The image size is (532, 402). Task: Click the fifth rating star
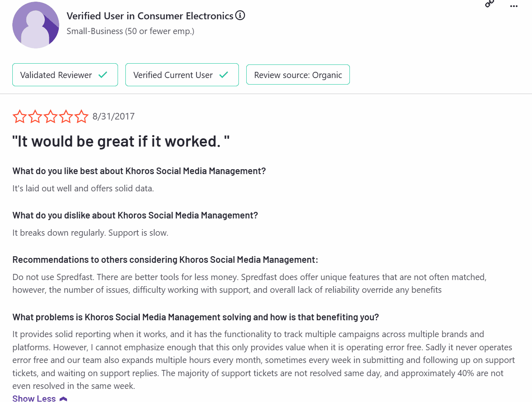tap(81, 117)
